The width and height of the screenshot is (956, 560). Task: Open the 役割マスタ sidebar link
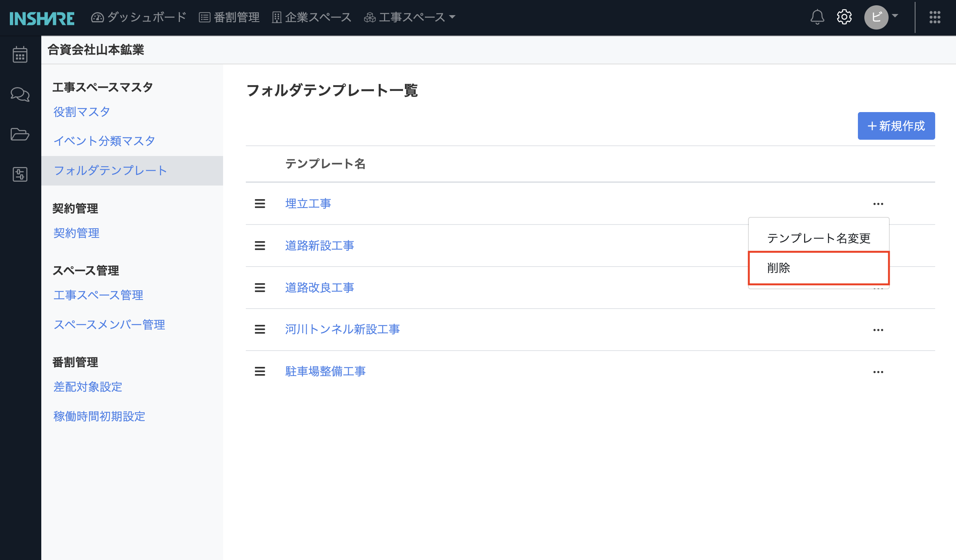[x=81, y=112]
